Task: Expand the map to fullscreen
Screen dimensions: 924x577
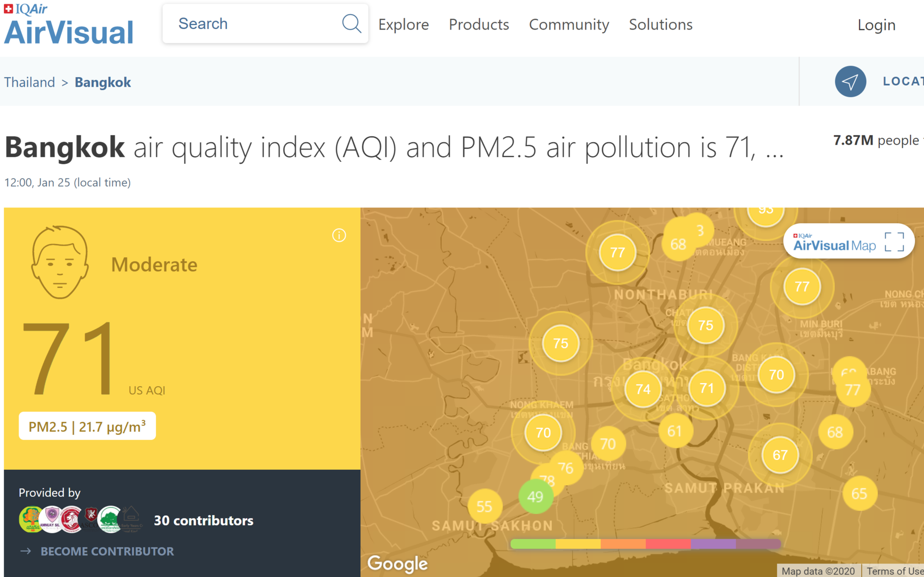Action: tap(894, 242)
